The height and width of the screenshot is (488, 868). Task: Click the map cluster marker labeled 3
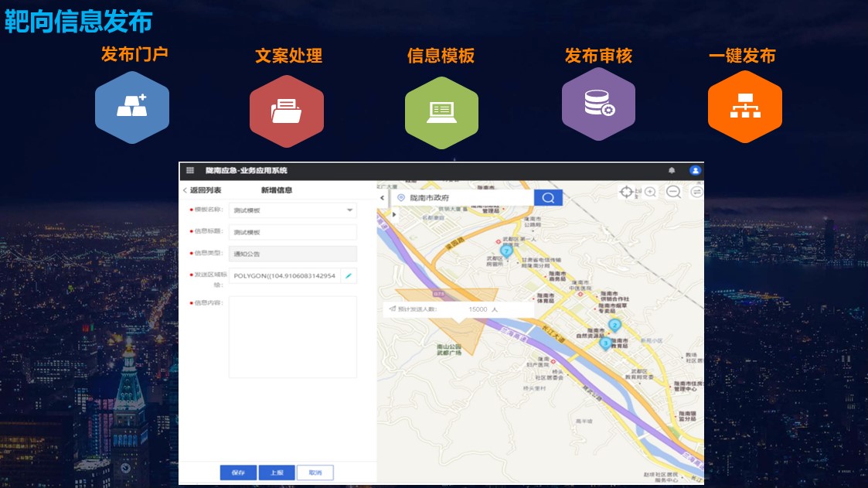[x=605, y=343]
